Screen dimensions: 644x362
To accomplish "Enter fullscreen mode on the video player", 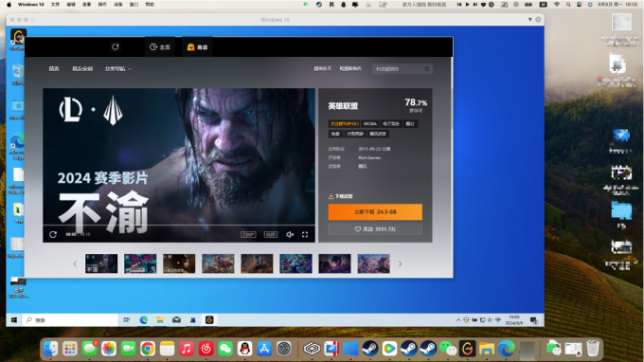I will pos(305,234).
